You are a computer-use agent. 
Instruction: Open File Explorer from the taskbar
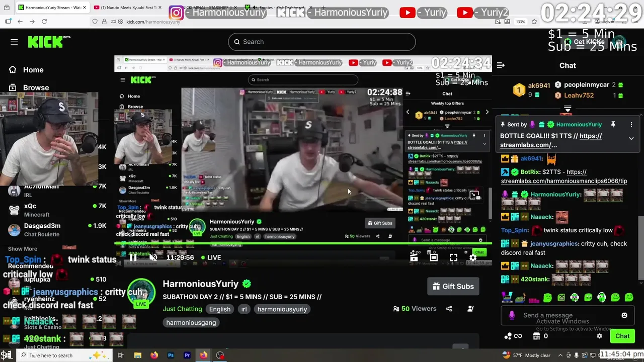coord(137,355)
